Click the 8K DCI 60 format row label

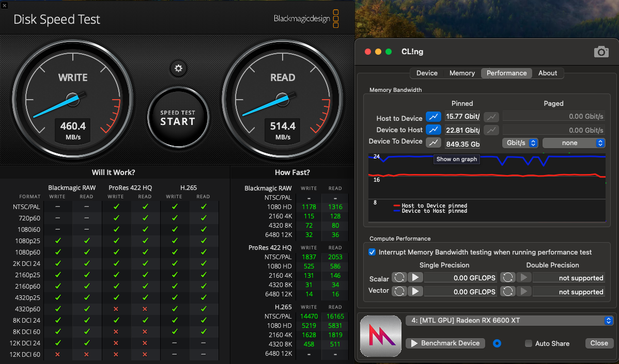26,331
